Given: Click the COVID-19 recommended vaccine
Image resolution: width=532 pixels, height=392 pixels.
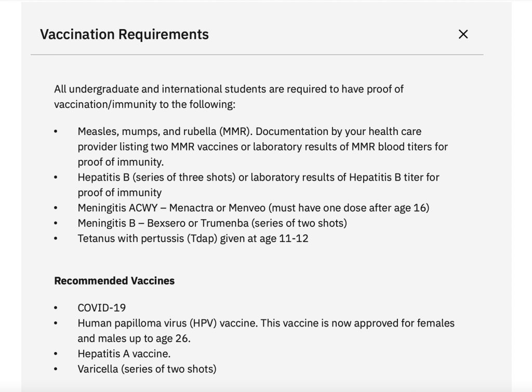Looking at the screenshot, I should pyautogui.click(x=102, y=308).
